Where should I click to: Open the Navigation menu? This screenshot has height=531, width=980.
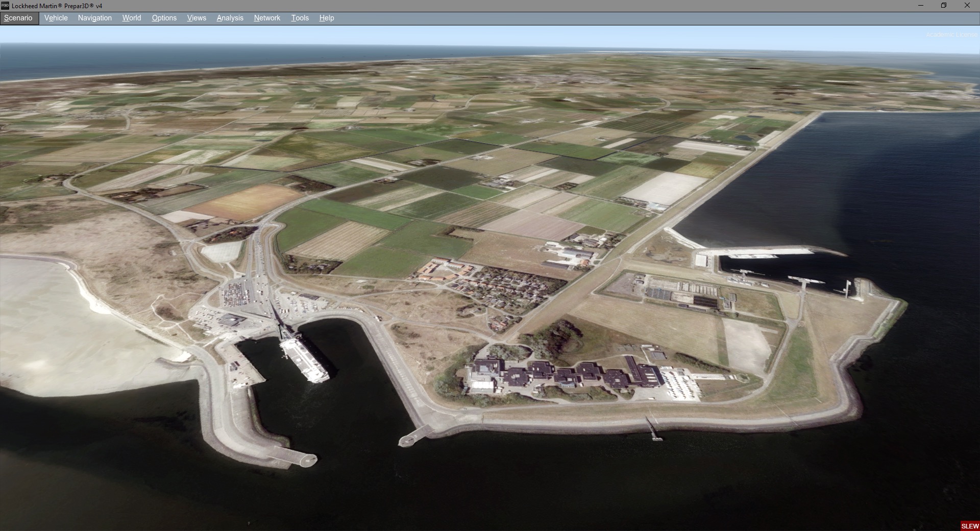click(95, 18)
